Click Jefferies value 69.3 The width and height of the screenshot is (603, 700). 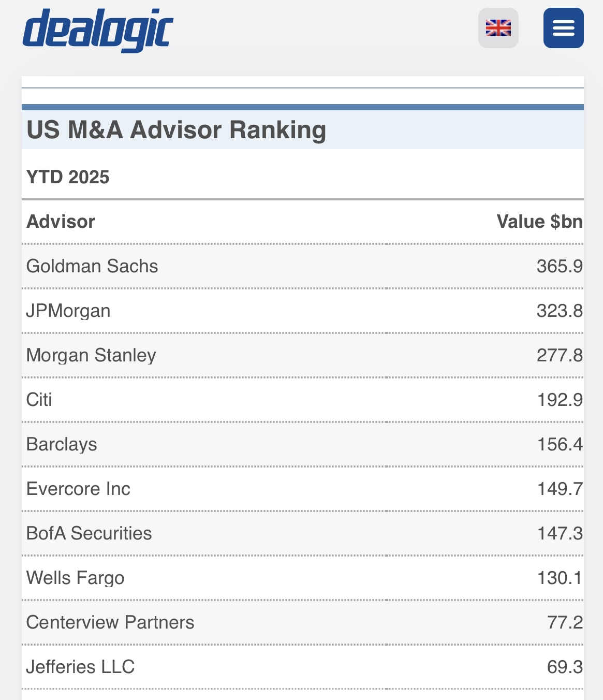point(565,667)
